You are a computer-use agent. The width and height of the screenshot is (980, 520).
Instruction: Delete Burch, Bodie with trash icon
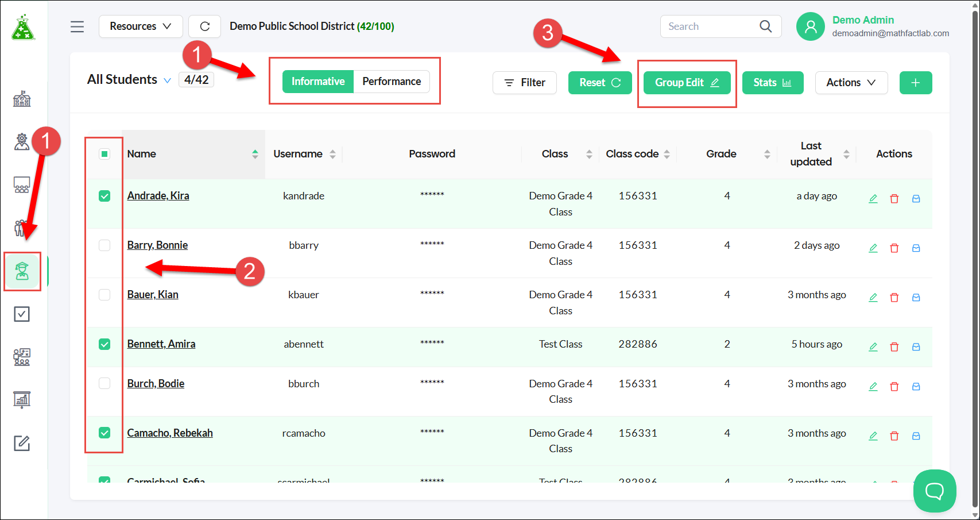tap(894, 387)
